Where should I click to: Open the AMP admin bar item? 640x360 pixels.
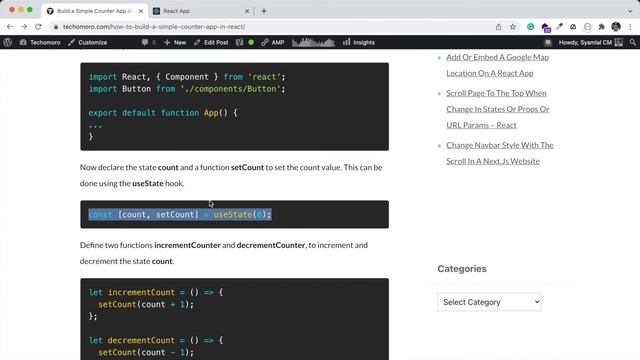tap(273, 42)
